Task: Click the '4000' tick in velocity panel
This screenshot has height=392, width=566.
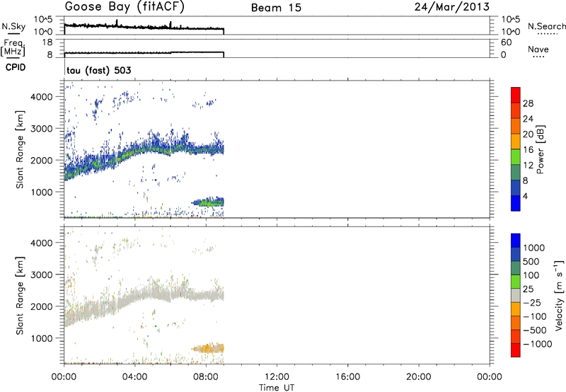Action: click(x=42, y=243)
